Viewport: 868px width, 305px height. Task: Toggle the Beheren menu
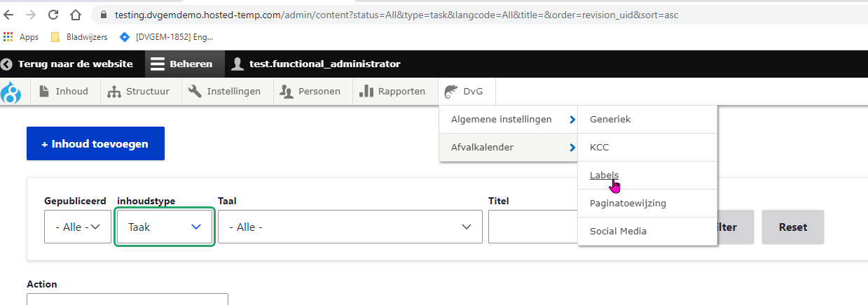tap(181, 64)
